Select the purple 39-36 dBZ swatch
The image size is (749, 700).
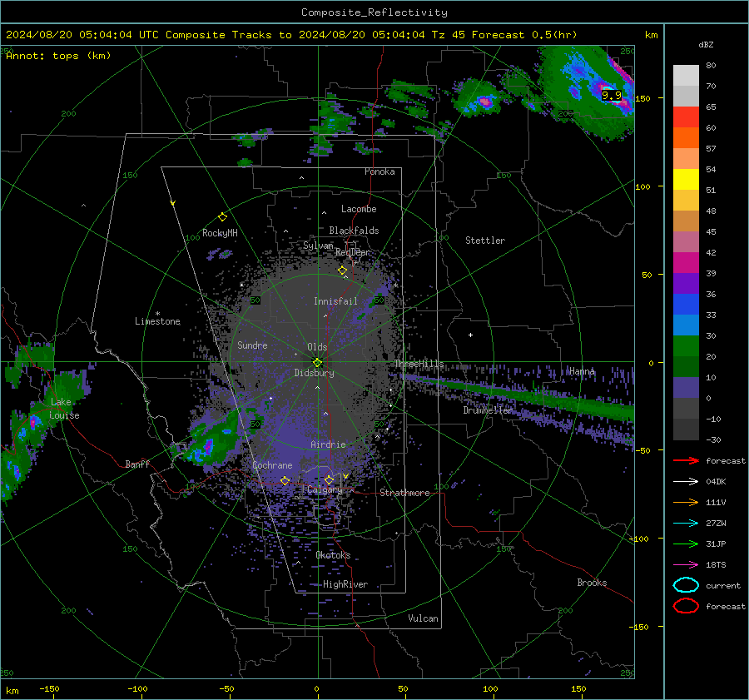coord(686,284)
